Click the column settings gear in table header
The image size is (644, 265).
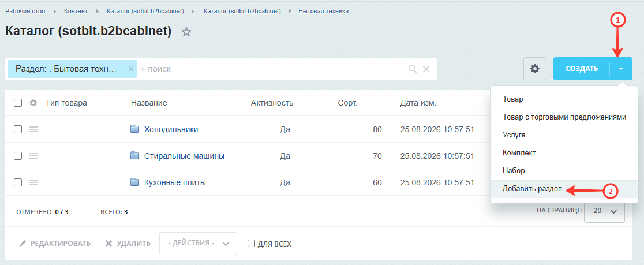(x=33, y=103)
